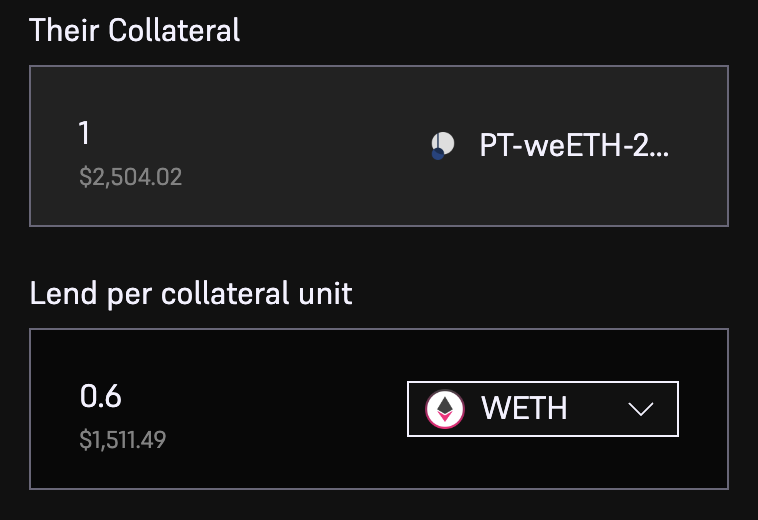Expand the WETH selector chevron arrow
Image resolution: width=758 pixels, height=520 pixels.
[641, 409]
